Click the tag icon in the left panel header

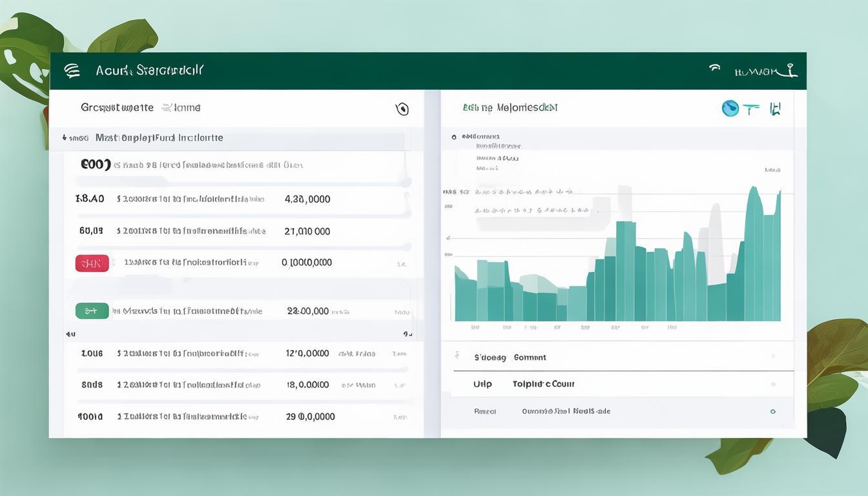(402, 108)
